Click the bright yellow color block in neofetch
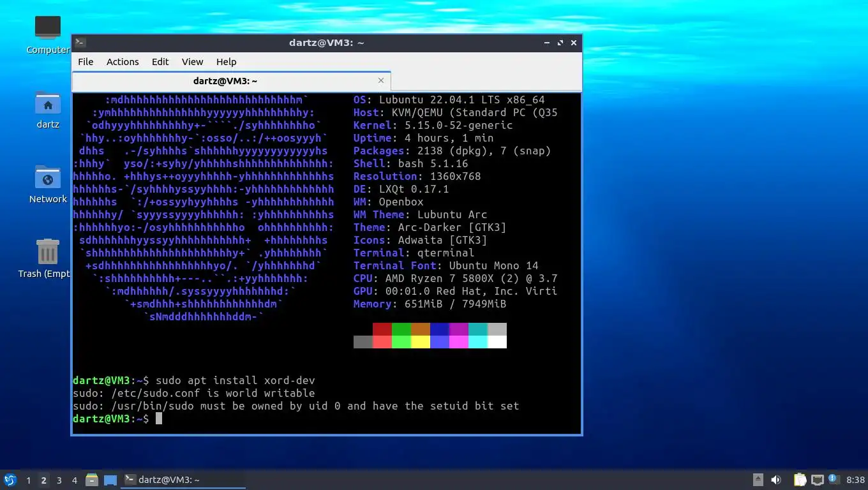 [421, 342]
